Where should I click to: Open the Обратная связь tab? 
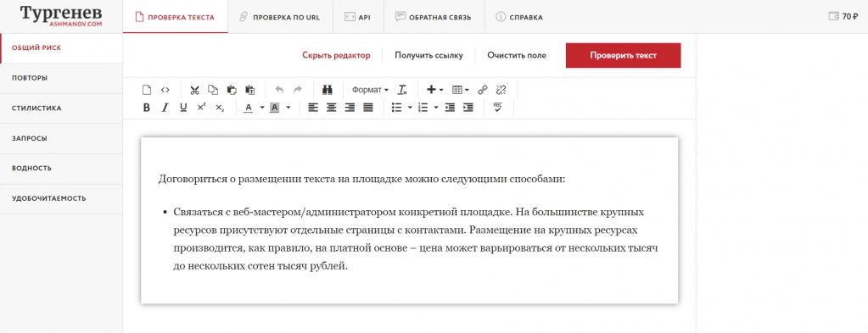(x=434, y=17)
